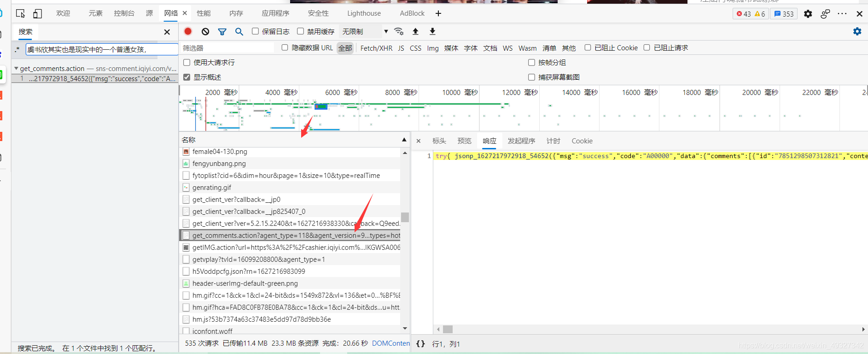Toggle Hide data URLs checkbox
This screenshot has height=354, width=868.
point(285,47)
